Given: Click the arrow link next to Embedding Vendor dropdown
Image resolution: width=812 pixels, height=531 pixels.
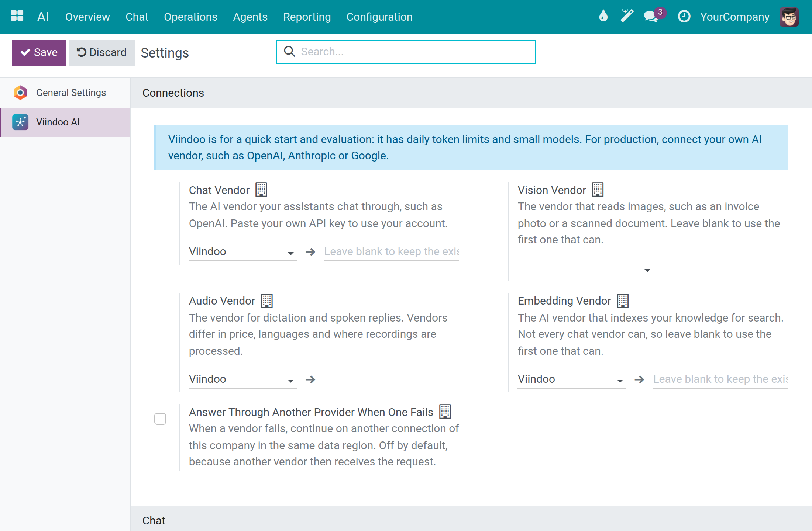Looking at the screenshot, I should point(639,379).
